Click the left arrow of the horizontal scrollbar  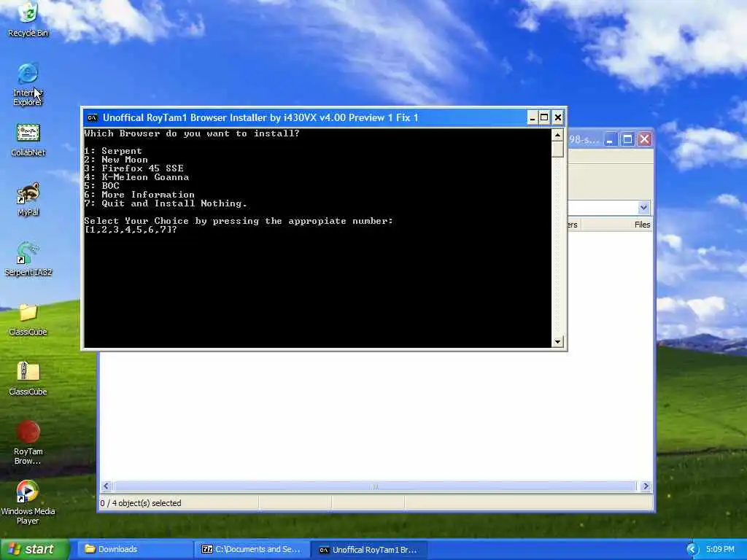pos(107,486)
